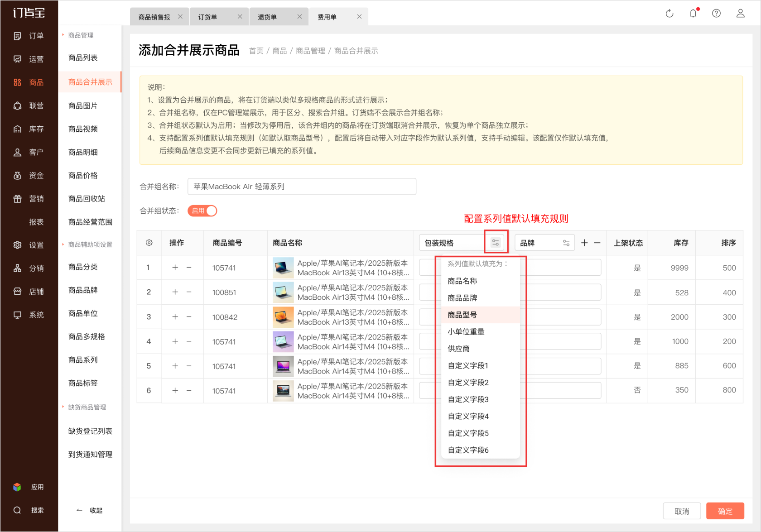The width and height of the screenshot is (761, 532).
Task: Add a series column with header plus icon
Action: pyautogui.click(x=584, y=243)
